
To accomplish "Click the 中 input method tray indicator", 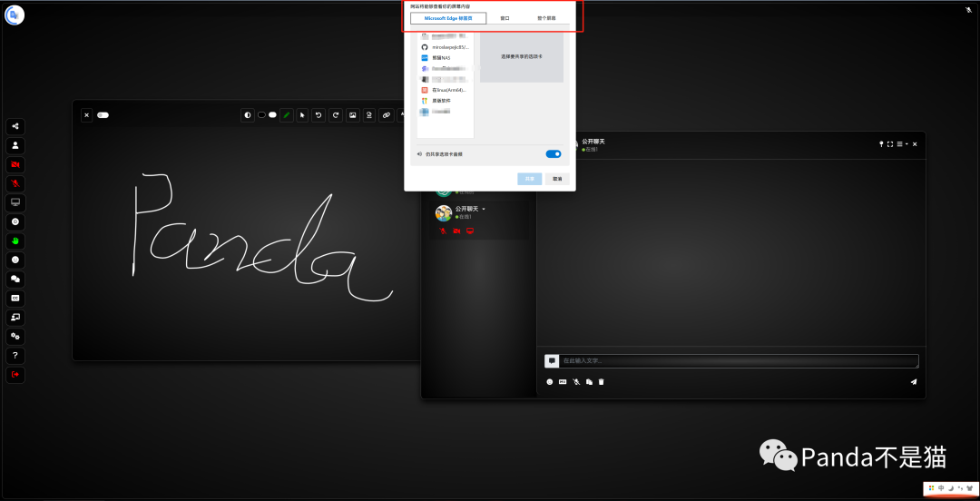I will click(941, 488).
